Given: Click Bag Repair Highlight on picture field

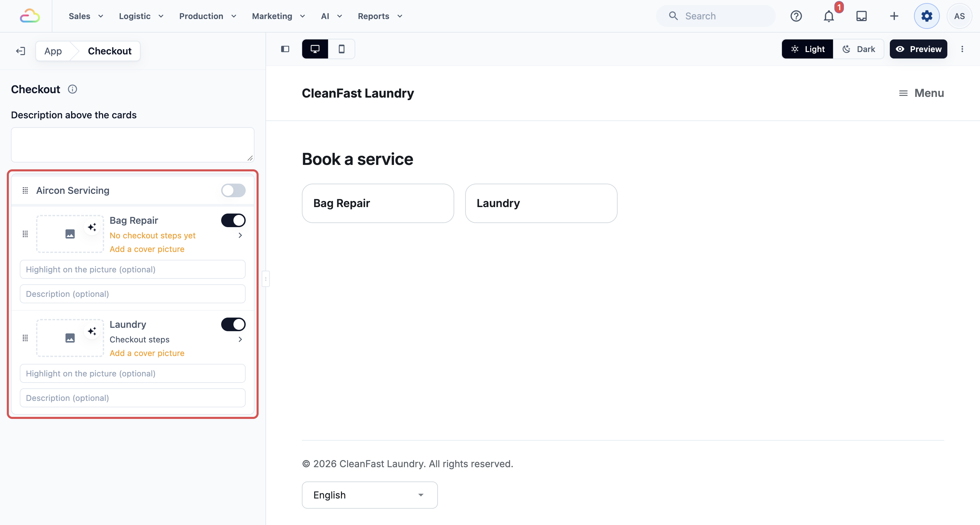Looking at the screenshot, I should (132, 270).
